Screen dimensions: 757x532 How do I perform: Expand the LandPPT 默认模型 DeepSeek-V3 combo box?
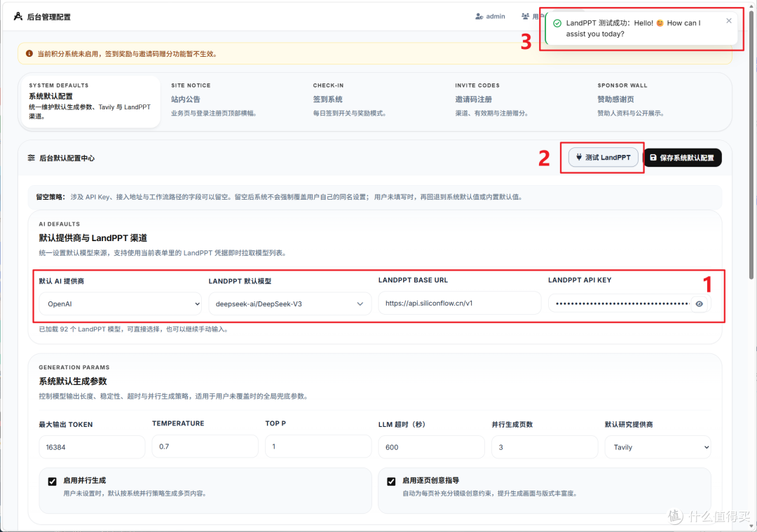tap(289, 303)
